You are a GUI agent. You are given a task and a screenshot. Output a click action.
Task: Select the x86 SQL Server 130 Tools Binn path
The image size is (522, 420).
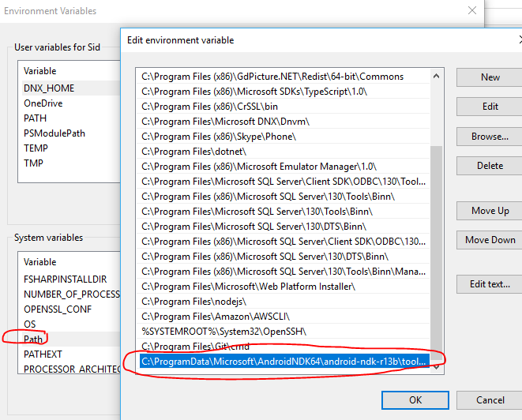click(x=283, y=197)
